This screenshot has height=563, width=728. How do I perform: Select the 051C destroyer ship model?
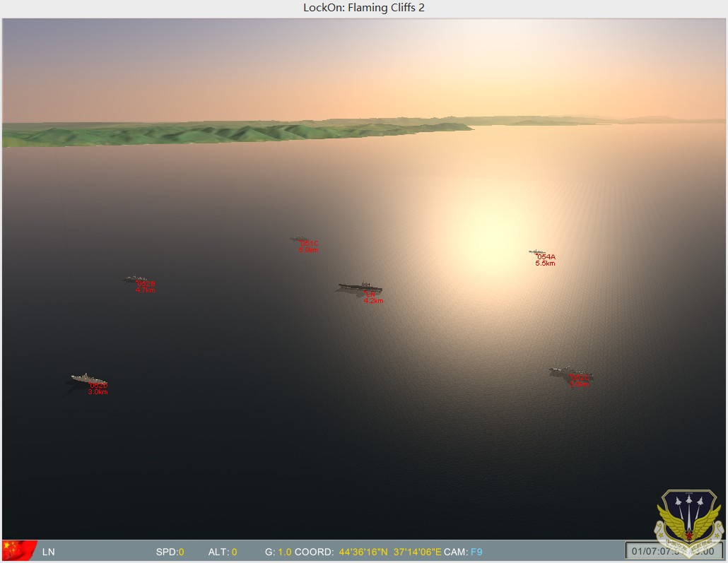point(298,239)
